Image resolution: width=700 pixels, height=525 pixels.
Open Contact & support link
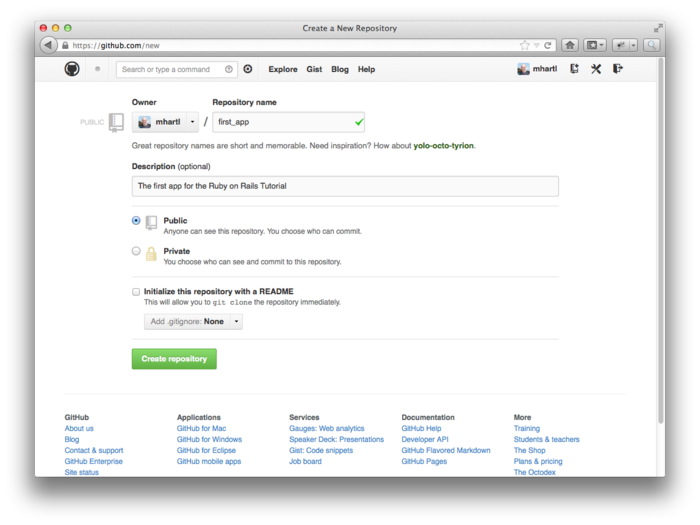[x=94, y=450]
